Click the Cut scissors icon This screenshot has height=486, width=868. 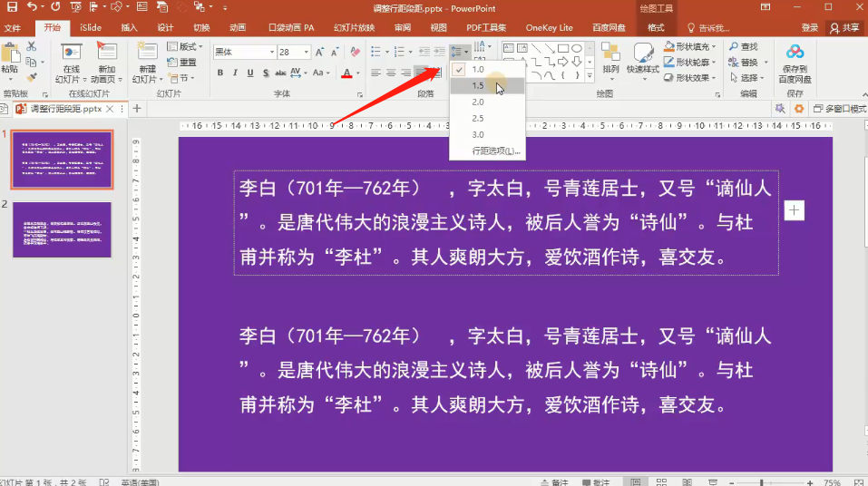[x=31, y=46]
